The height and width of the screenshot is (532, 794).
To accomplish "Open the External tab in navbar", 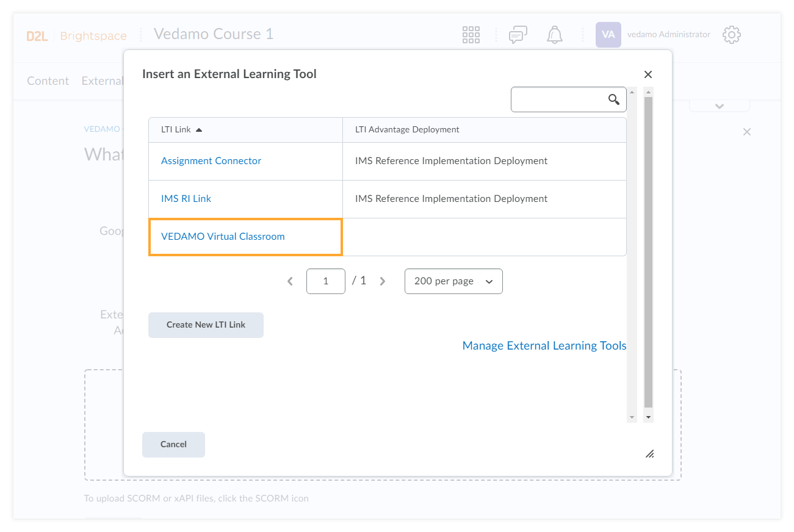I will (x=103, y=81).
